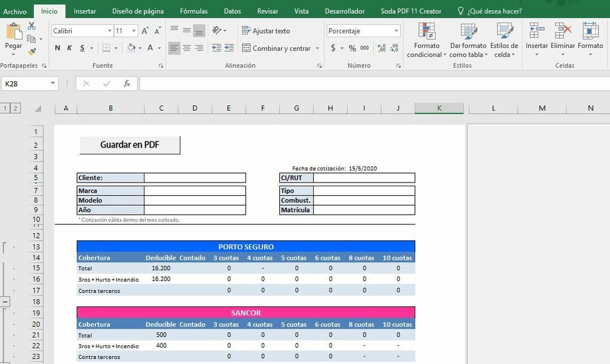This screenshot has width=610, height=364.
Task: Click Select All corner triangle
Action: pos(38,108)
